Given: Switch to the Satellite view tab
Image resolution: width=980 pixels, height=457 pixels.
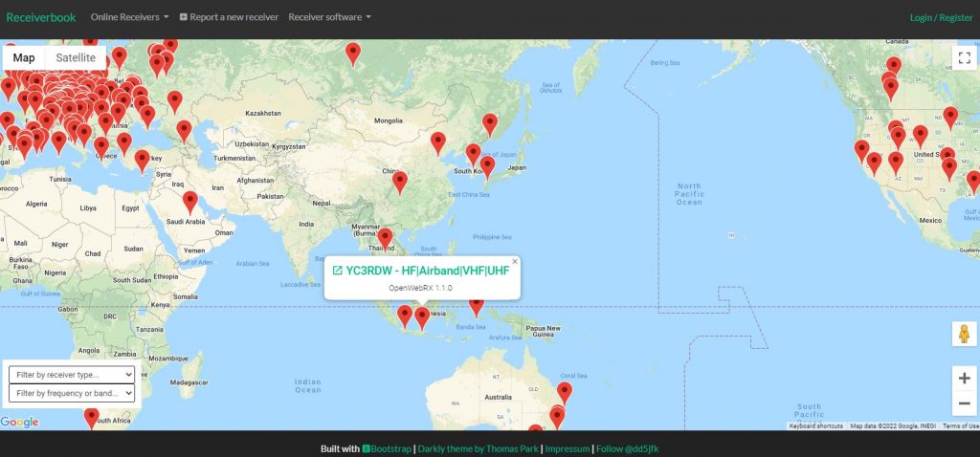Looking at the screenshot, I should pyautogui.click(x=76, y=57).
